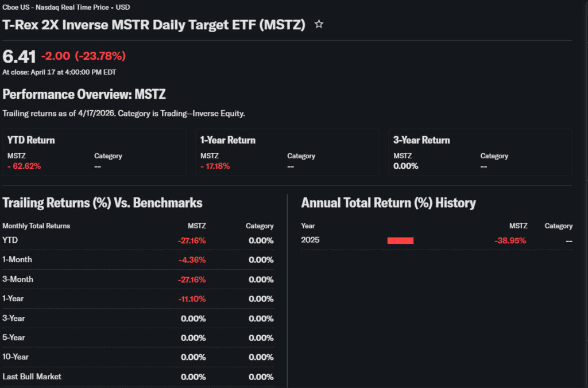The image size is (588, 388).
Task: Click the Monthly Total Returns column header
Action: pos(36,226)
